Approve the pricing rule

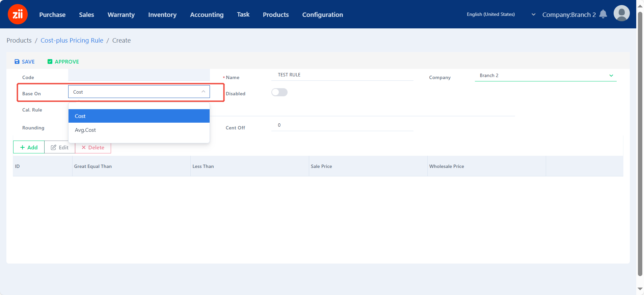coord(63,62)
